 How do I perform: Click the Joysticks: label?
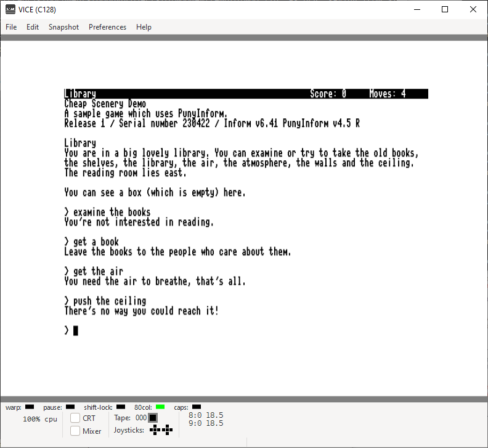point(129,430)
